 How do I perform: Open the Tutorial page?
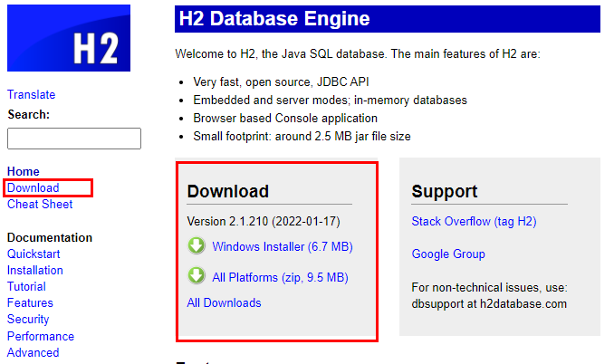[26, 287]
